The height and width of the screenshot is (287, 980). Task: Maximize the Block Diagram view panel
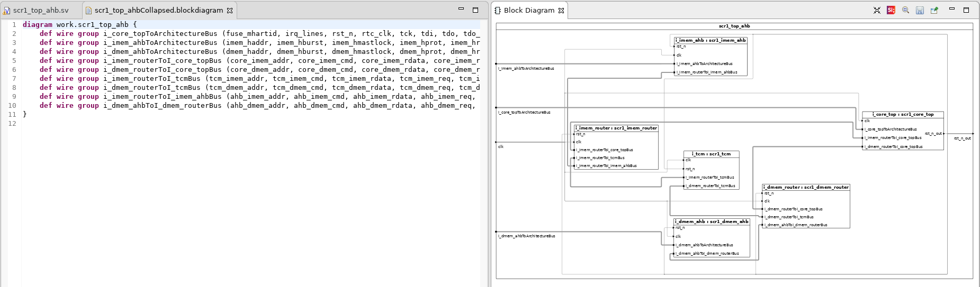pos(966,10)
